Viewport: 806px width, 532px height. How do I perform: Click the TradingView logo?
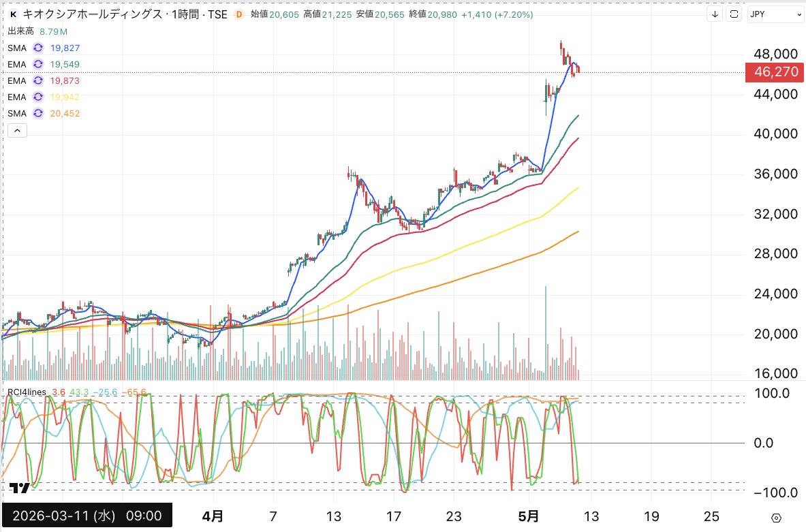[20, 488]
